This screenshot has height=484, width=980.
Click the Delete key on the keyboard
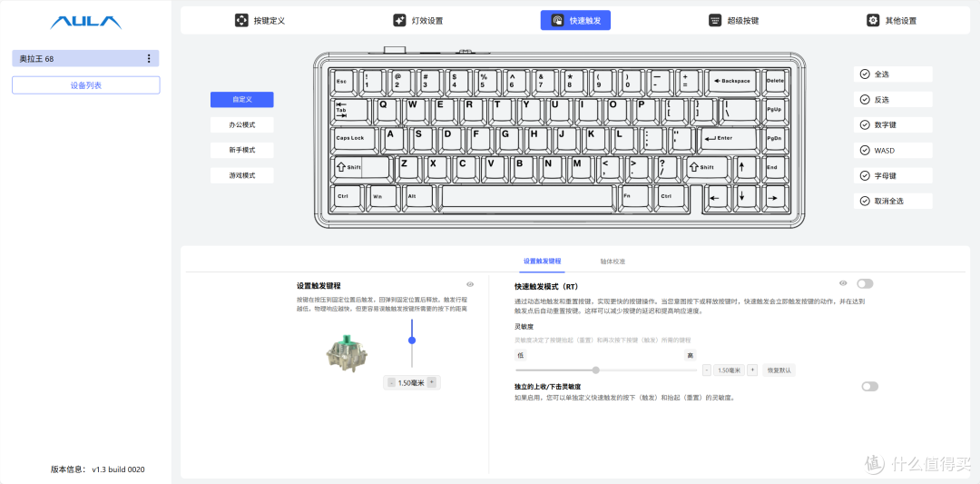775,82
